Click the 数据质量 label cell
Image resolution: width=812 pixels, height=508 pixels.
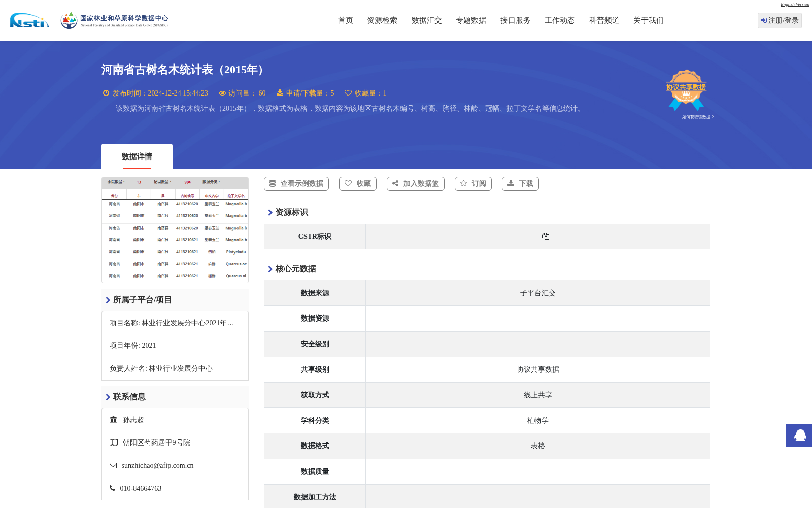(315, 471)
